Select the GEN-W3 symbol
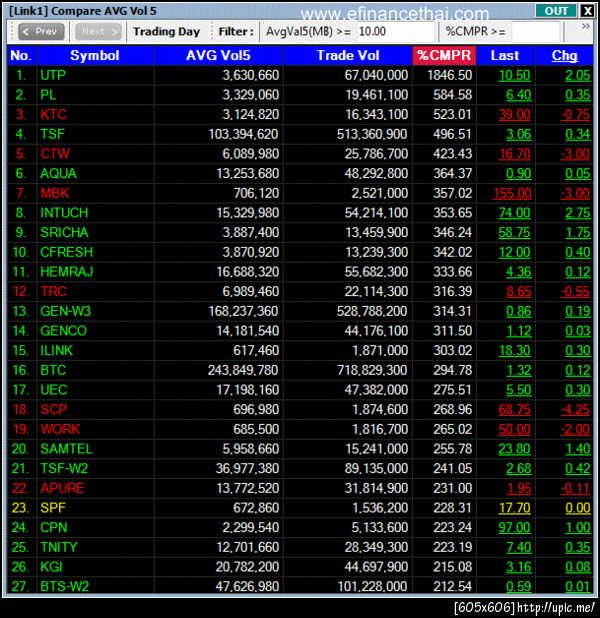 click(x=65, y=311)
